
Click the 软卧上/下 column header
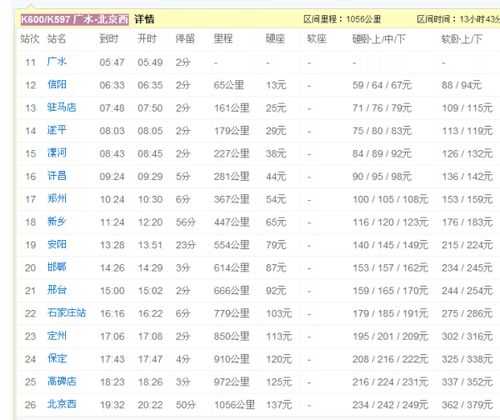pos(462,39)
